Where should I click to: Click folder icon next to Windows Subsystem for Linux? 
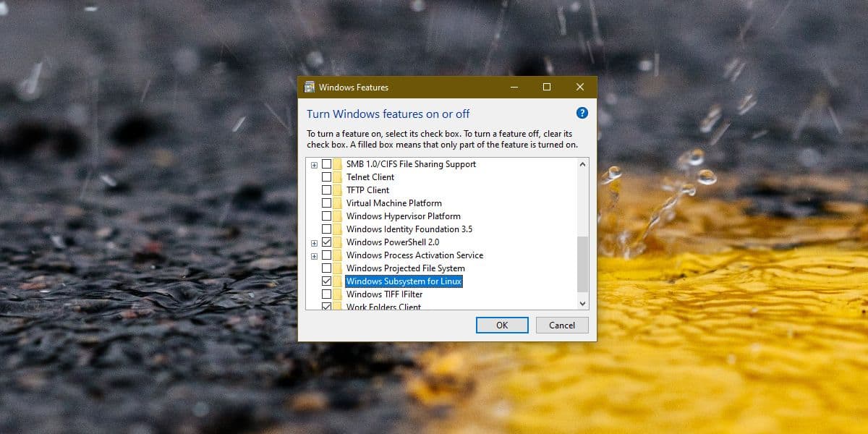point(338,281)
